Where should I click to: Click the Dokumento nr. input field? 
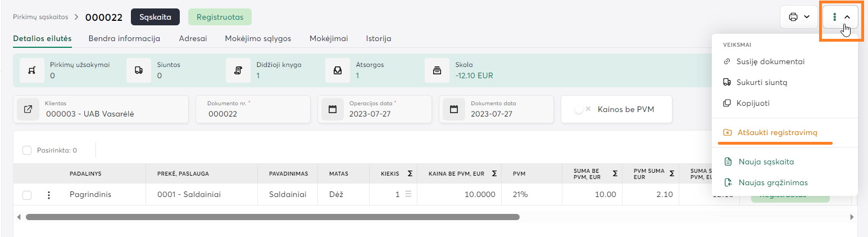click(x=253, y=114)
